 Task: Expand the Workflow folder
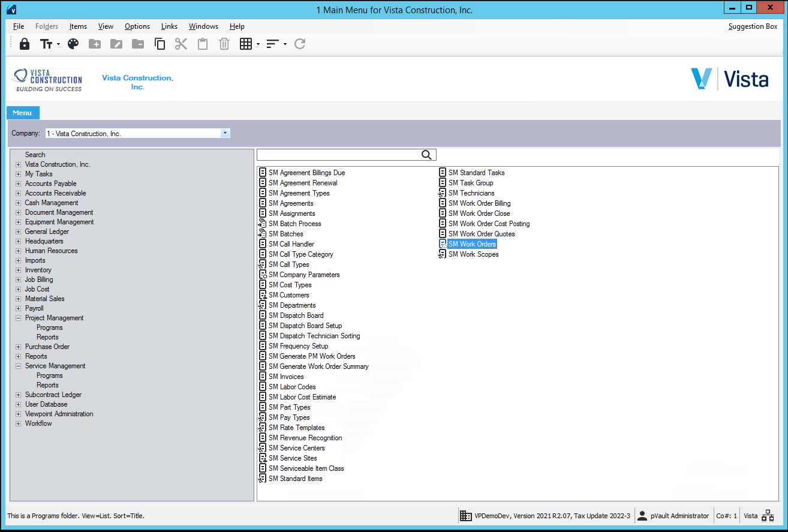tap(19, 423)
